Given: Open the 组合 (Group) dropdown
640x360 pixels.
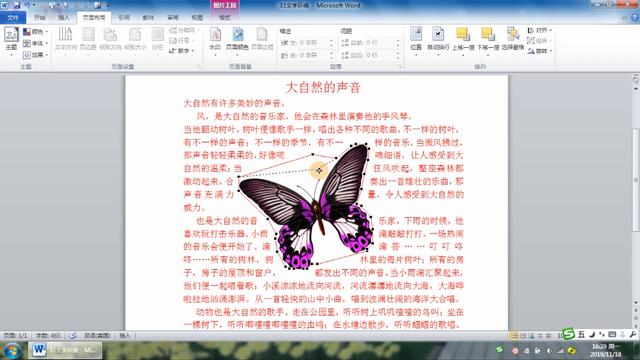Looking at the screenshot, I should coord(539,40).
